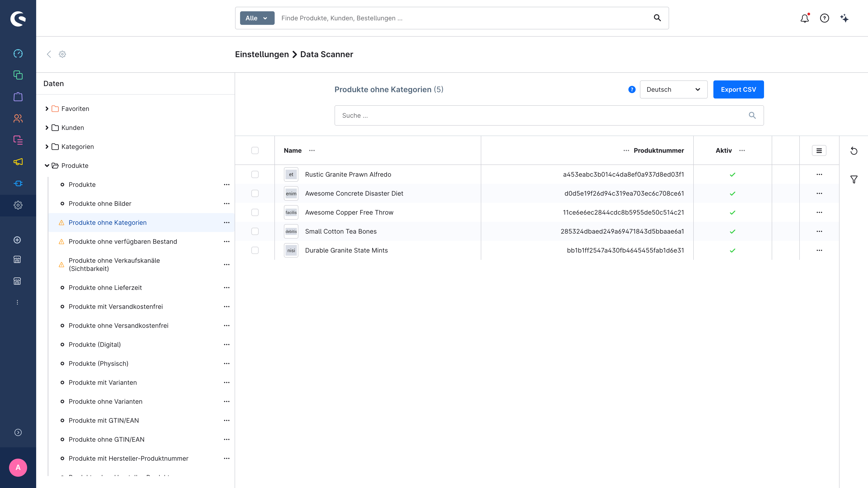Image resolution: width=868 pixels, height=488 pixels.
Task: Open context menu for Produkte ohne Lieferzeit
Action: 227,288
